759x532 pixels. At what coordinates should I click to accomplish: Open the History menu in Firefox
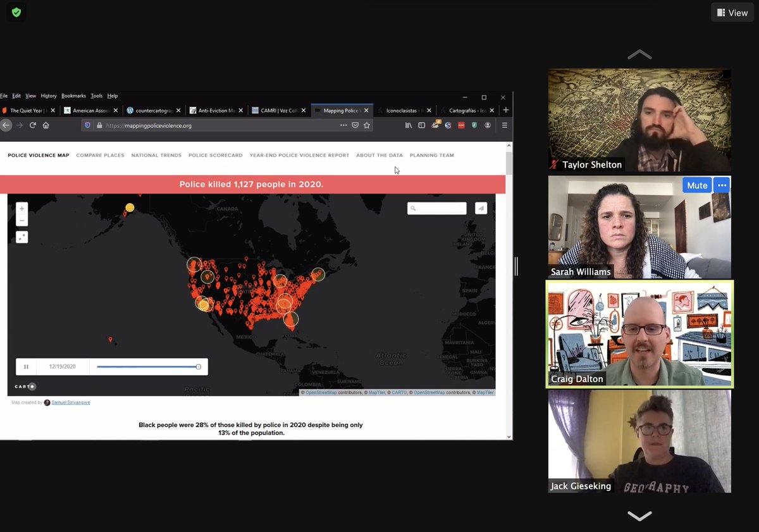[x=49, y=96]
